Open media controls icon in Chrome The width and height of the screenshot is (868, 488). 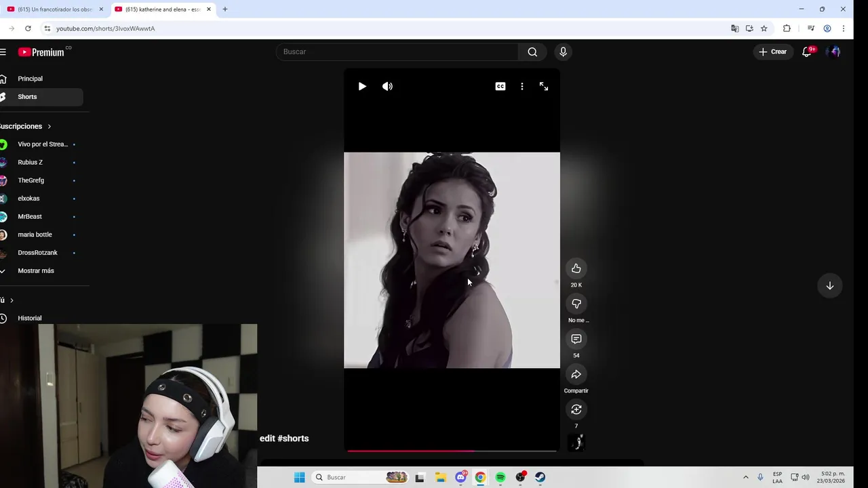pyautogui.click(x=810, y=28)
